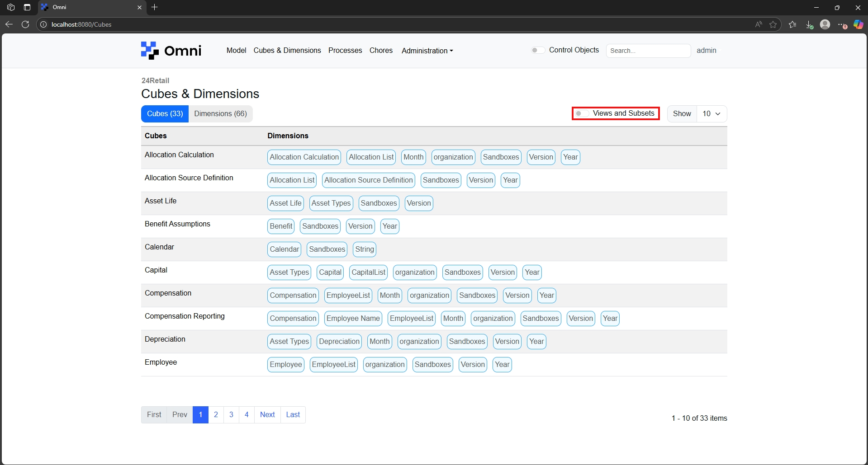Click organization dimension in Capital row
The height and width of the screenshot is (465, 868).
tap(415, 272)
